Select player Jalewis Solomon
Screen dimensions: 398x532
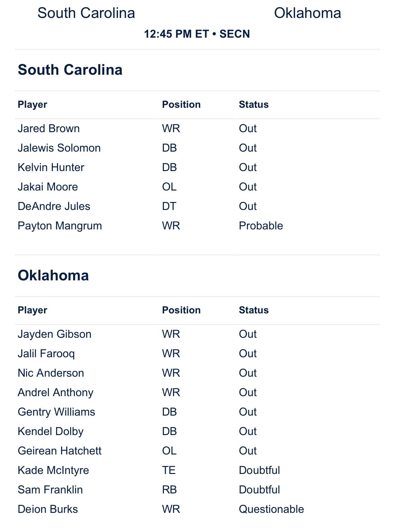59,148
